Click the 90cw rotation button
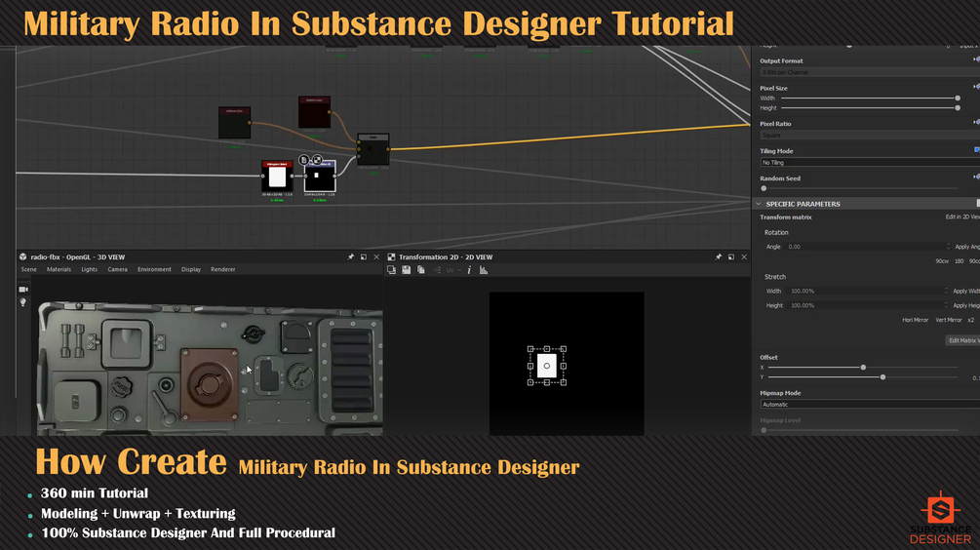This screenshot has width=980, height=550. (x=942, y=261)
